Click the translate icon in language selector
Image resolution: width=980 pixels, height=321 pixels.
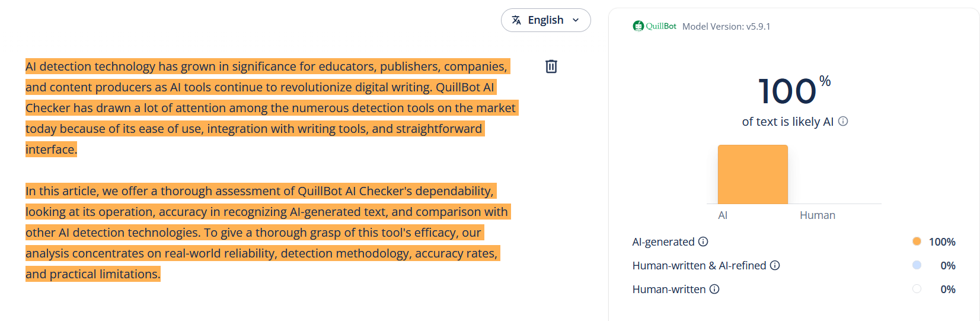point(516,20)
